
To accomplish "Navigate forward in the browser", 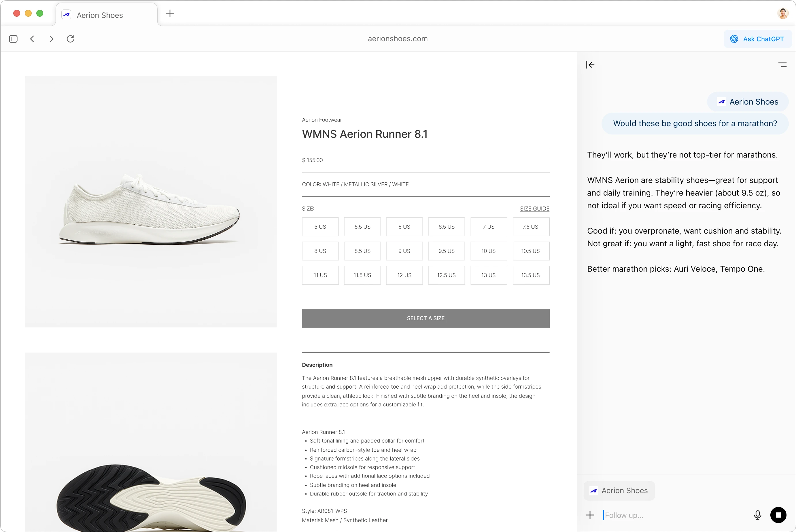I will 51,39.
